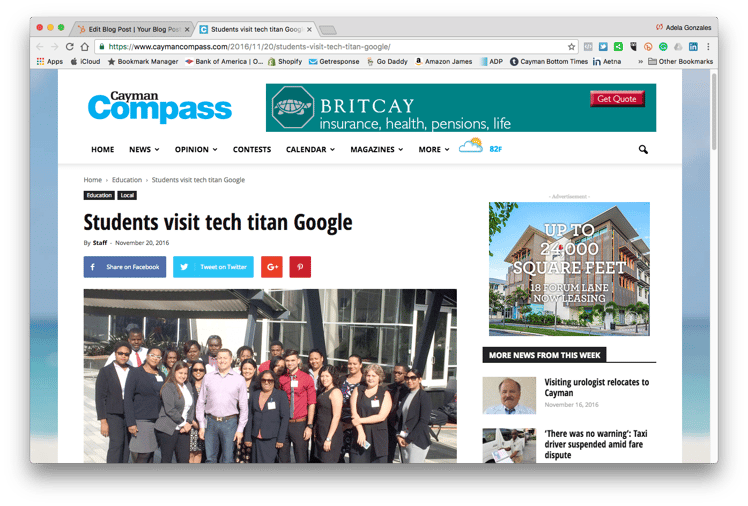The width and height of the screenshot is (748, 506).
Task: Open the Staff author link
Action: click(x=100, y=243)
